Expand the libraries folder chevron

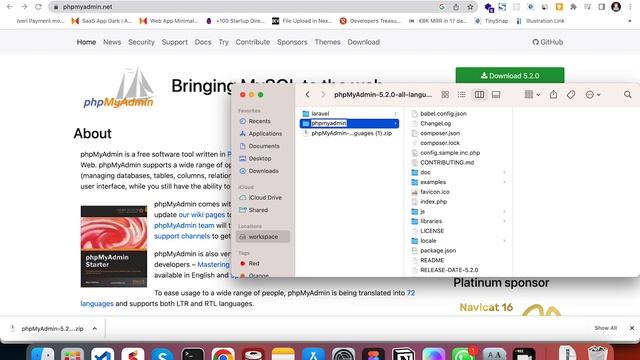pyautogui.click(x=504, y=221)
